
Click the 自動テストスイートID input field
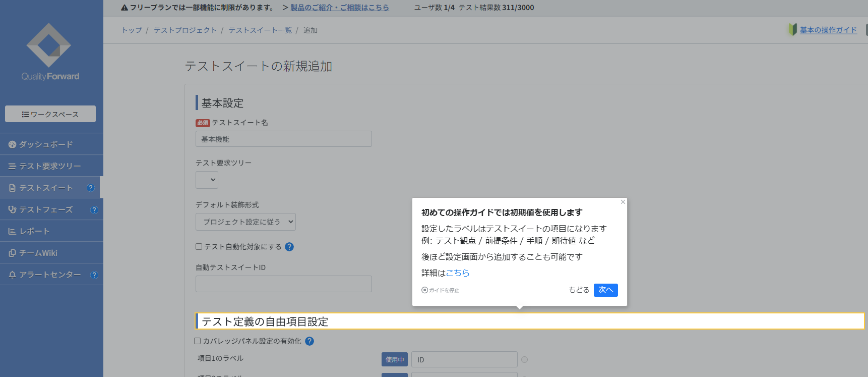[x=284, y=284]
